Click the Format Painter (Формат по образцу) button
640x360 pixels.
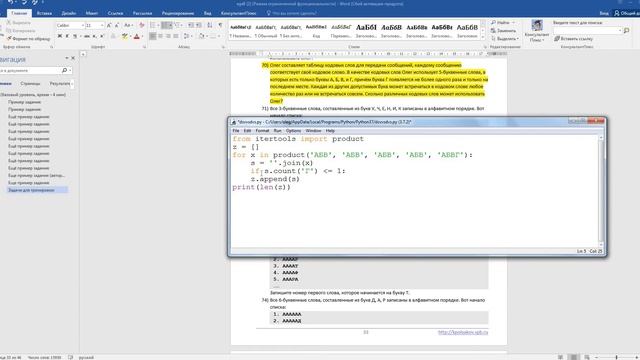tap(28, 39)
